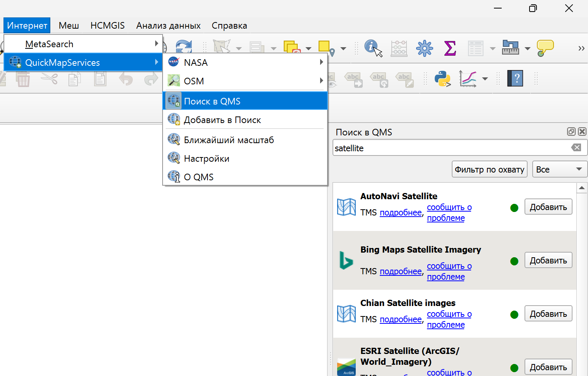Click the delete selected trash icon
This screenshot has width=588, height=376.
click(23, 80)
